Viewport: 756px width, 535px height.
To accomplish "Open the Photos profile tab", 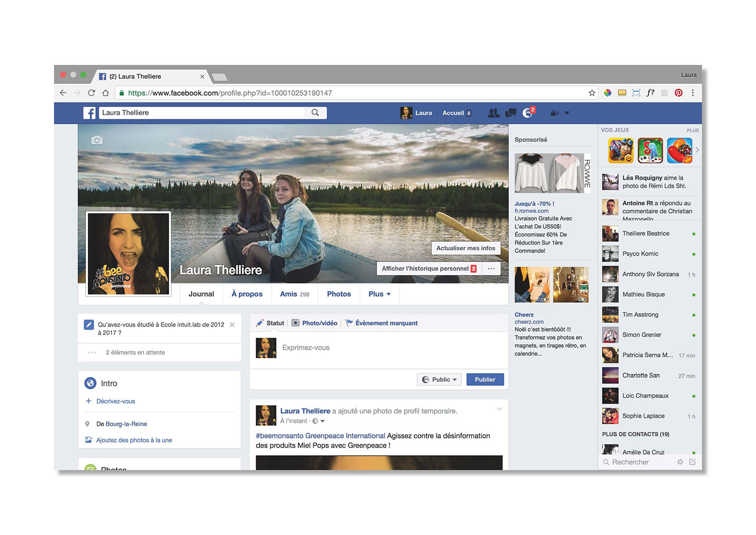I will click(339, 294).
